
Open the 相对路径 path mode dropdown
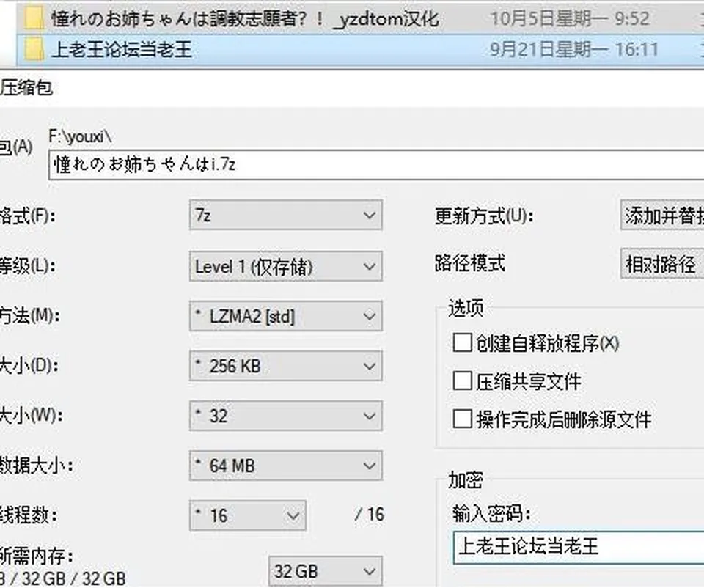[x=662, y=263]
